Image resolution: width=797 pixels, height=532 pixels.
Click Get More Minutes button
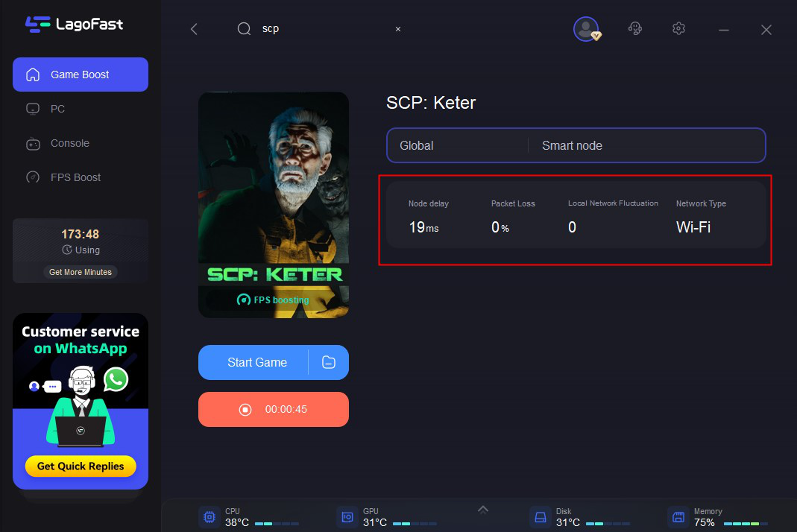click(x=81, y=272)
